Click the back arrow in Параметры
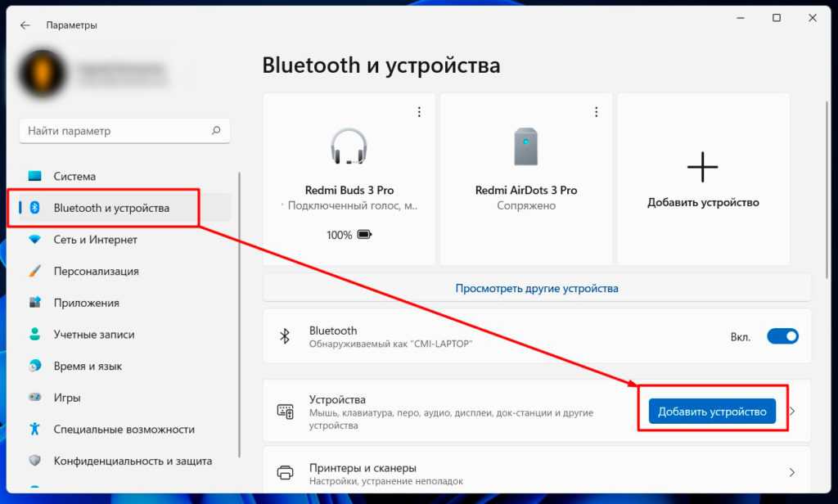This screenshot has width=838, height=504. [x=25, y=25]
